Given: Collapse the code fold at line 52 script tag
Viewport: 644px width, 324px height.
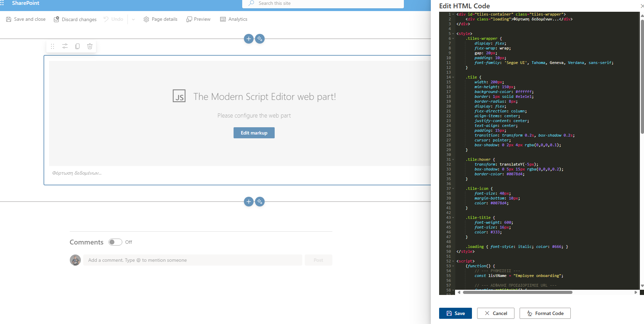Looking at the screenshot, I should click(453, 261).
